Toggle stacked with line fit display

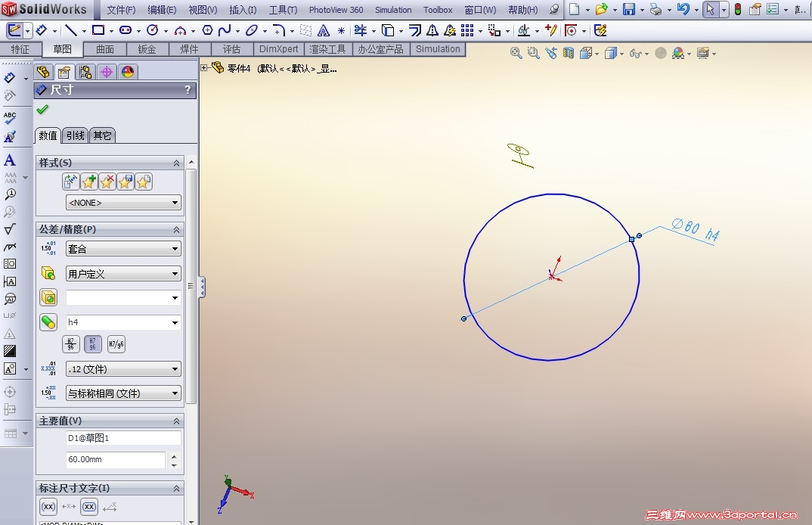pos(71,343)
